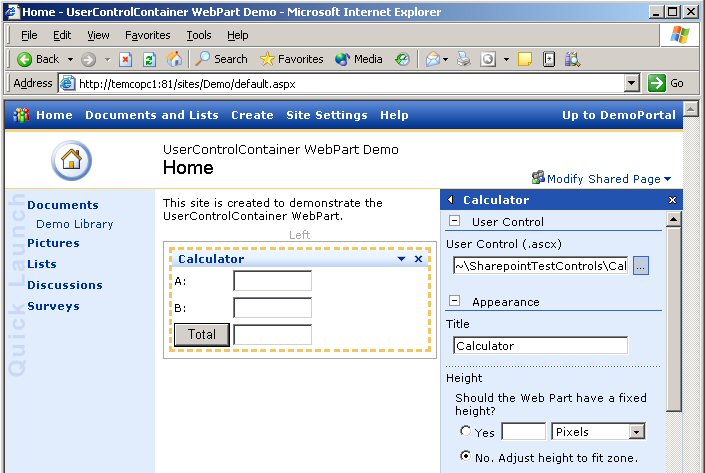Click the tool pane scrollbar up arrow
Image resolution: width=705 pixels, height=473 pixels.
tap(674, 219)
